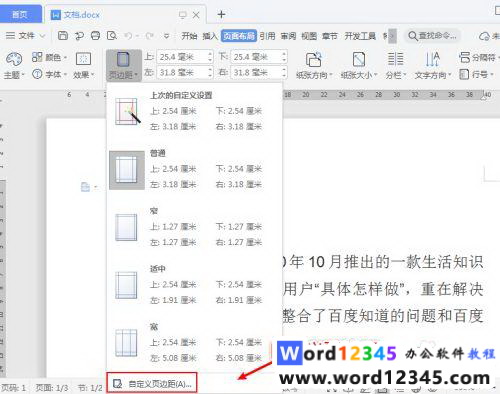Open the 分栏 columns button

[x=396, y=66]
